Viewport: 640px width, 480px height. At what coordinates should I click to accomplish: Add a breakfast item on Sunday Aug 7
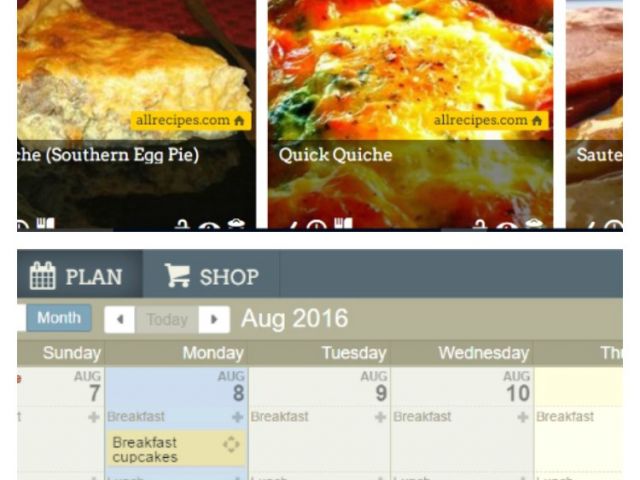pyautogui.click(x=93, y=417)
